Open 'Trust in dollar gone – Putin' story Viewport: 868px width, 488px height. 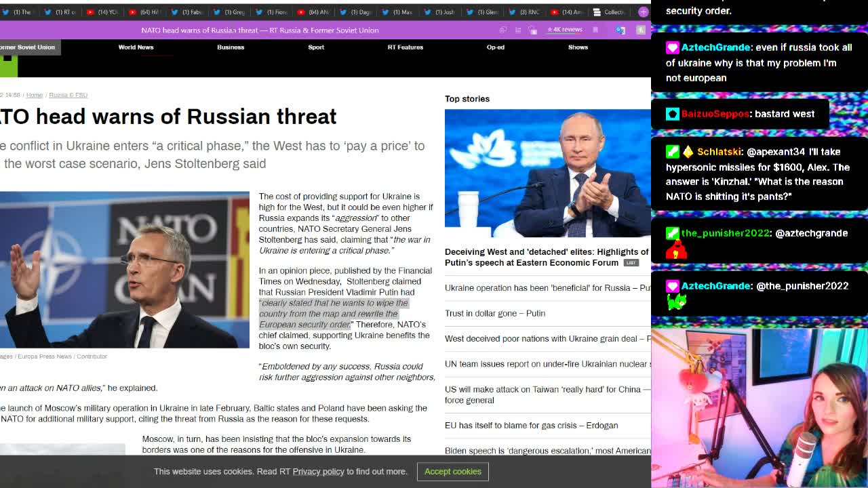click(x=495, y=313)
